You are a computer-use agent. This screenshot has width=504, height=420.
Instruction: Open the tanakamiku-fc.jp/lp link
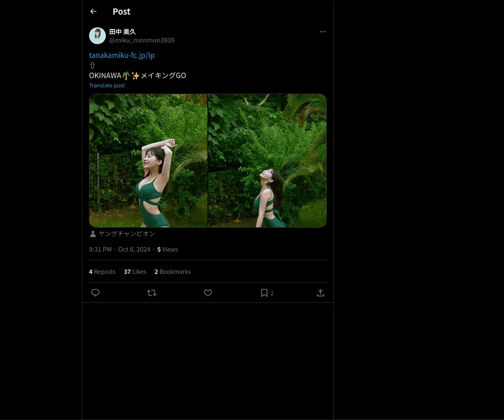coord(122,55)
